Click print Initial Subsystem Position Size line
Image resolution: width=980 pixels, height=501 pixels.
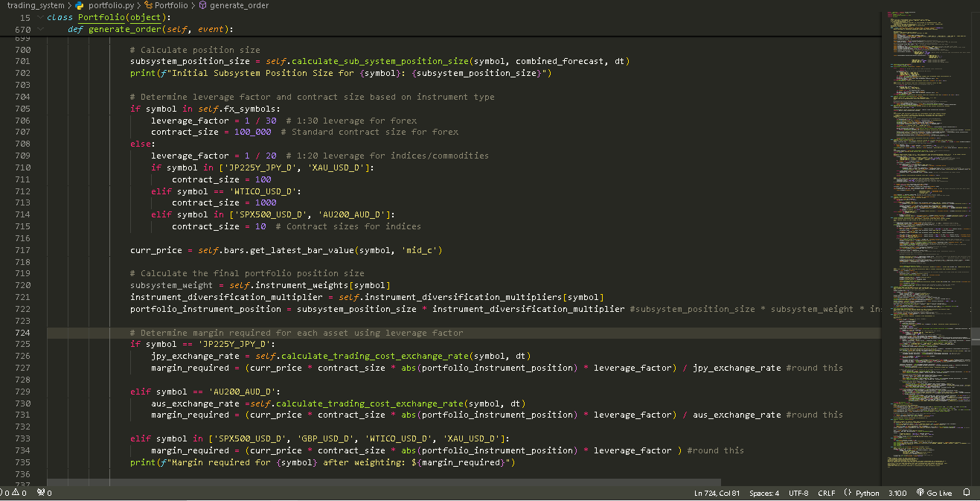tap(341, 73)
